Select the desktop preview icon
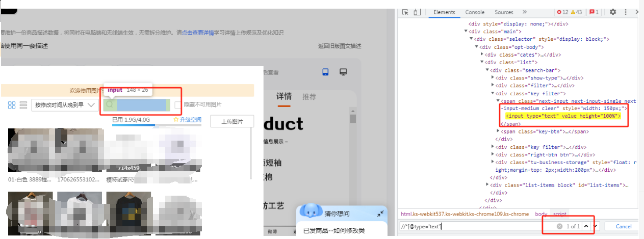This screenshot has height=239, width=644. tap(344, 72)
